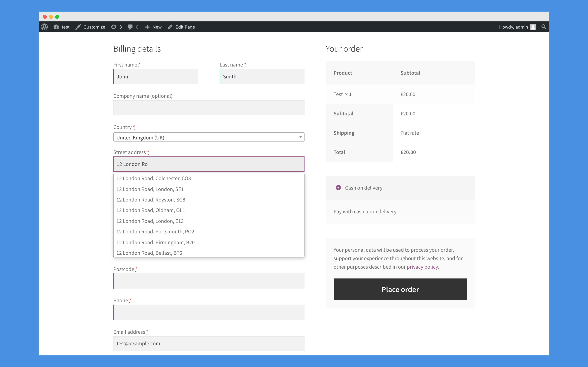Click the Phone input field

point(209,312)
